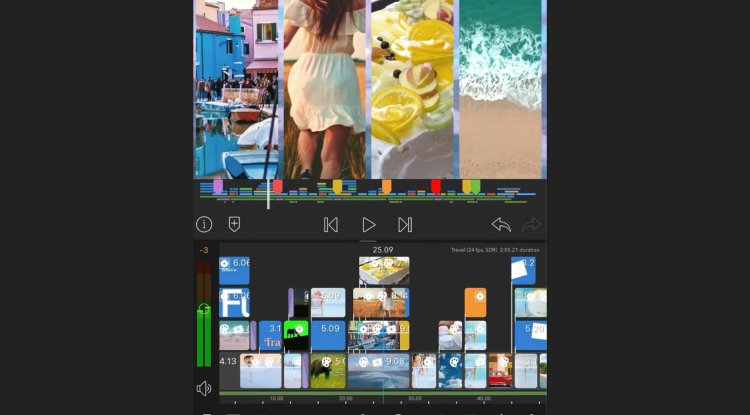
Task: Select the title clip showing large letters Fu
Action: tap(234, 303)
